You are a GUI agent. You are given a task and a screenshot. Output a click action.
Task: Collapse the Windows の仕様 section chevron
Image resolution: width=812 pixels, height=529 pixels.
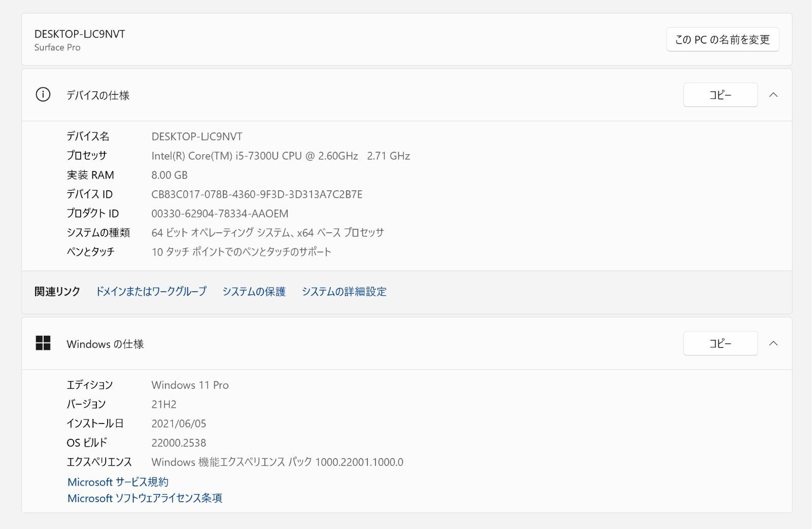point(773,343)
